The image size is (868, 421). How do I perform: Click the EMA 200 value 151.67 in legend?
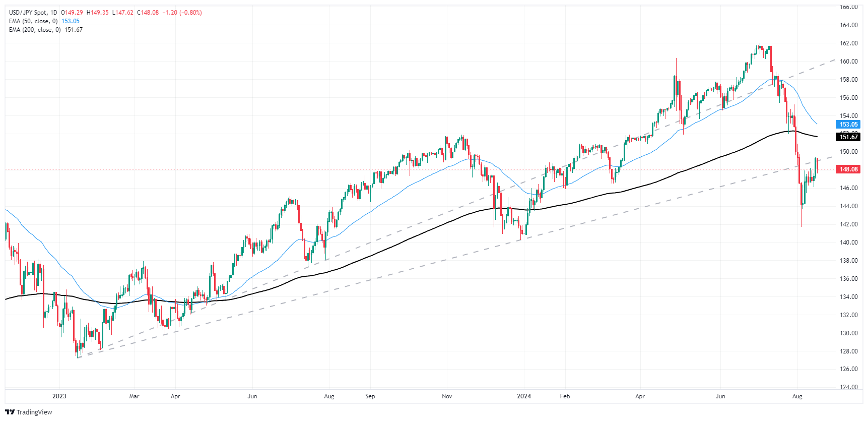74,30
